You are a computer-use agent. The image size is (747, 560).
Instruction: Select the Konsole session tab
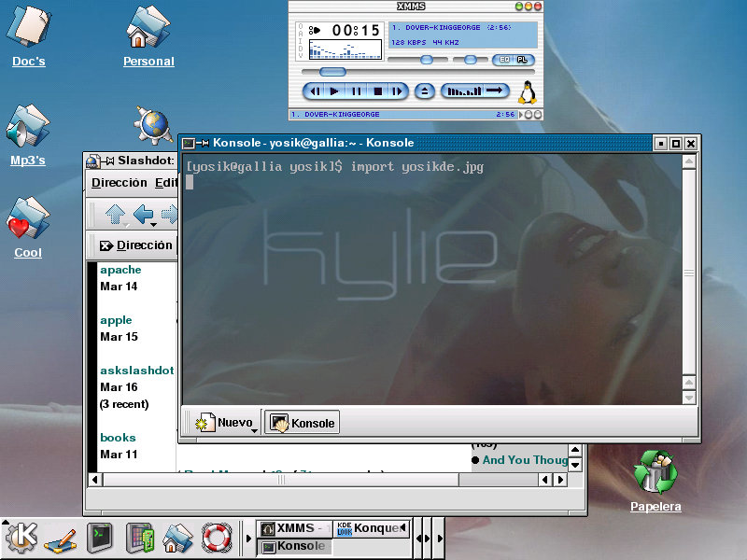pos(302,423)
